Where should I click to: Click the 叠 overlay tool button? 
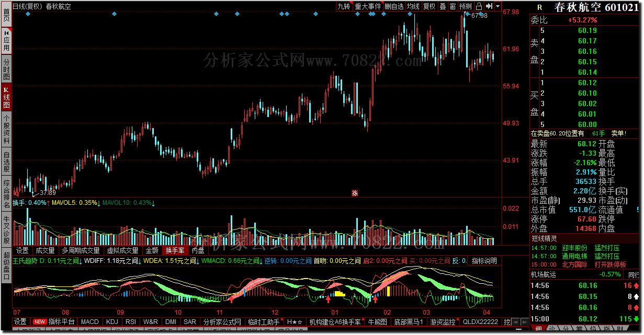pyautogui.click(x=443, y=6)
